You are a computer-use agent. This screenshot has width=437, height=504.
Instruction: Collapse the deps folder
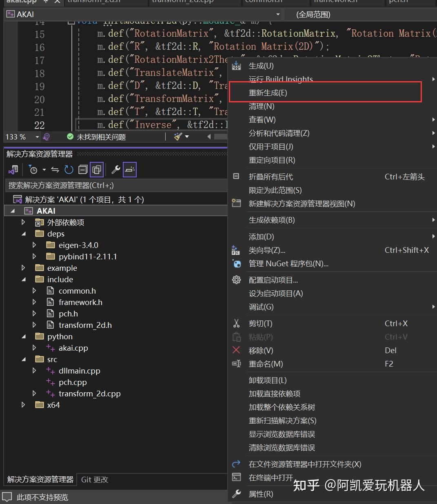coord(23,233)
